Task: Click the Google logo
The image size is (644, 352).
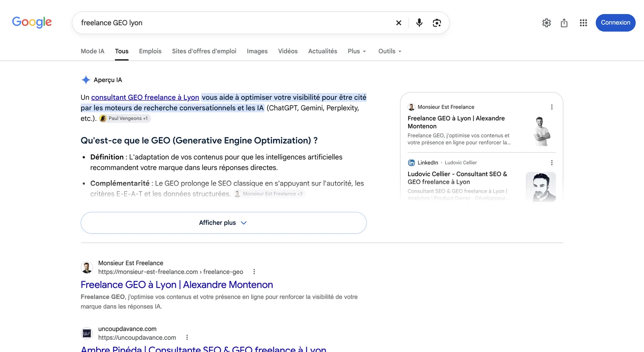Action: pyautogui.click(x=32, y=22)
